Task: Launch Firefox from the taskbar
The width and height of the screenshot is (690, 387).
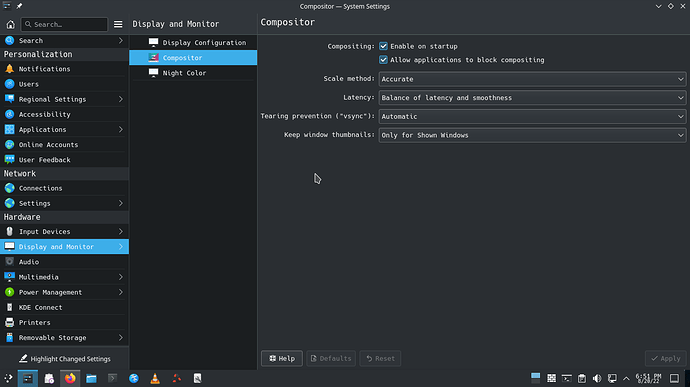Action: [x=70, y=378]
